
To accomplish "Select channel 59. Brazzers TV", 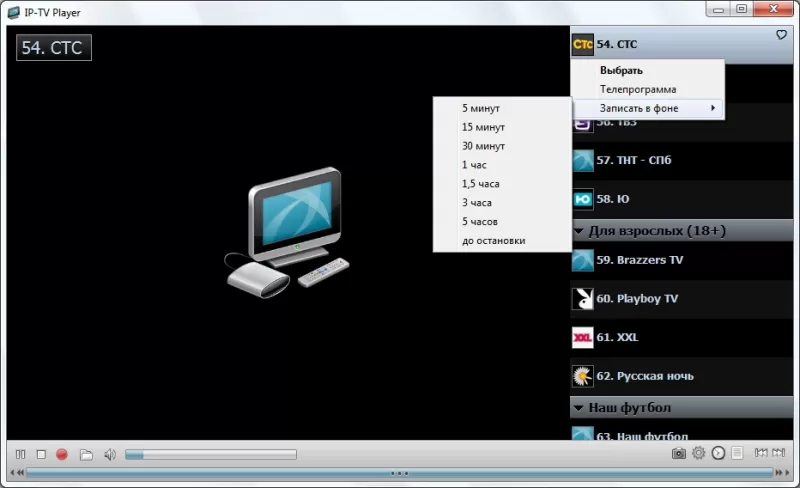I will click(682, 260).
